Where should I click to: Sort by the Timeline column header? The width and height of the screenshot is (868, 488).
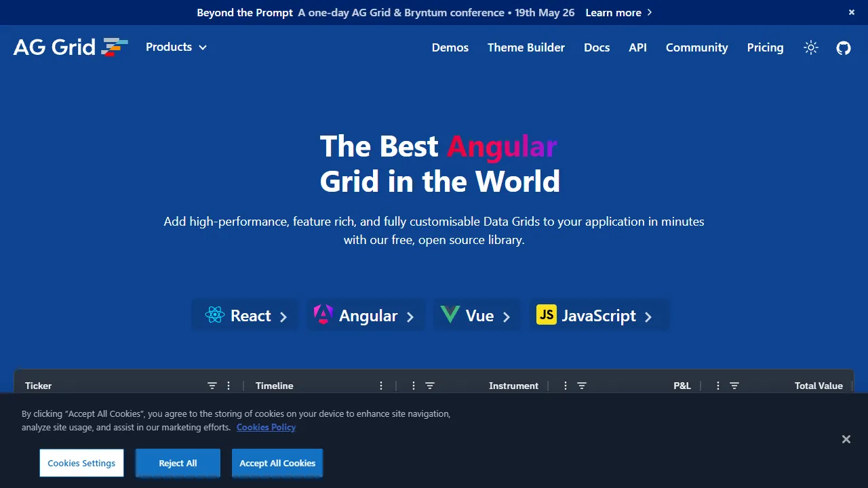275,386
